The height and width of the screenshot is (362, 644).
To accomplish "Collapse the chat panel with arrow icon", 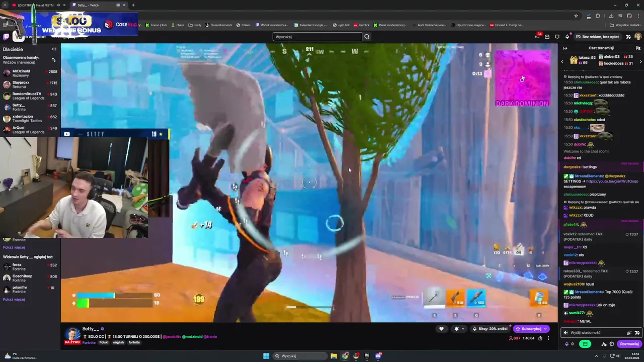I will point(565,48).
